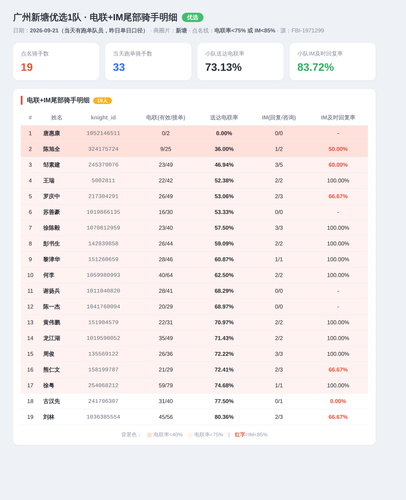
Task: Click the 72.41% delivery call rate cell
Action: [x=224, y=370]
